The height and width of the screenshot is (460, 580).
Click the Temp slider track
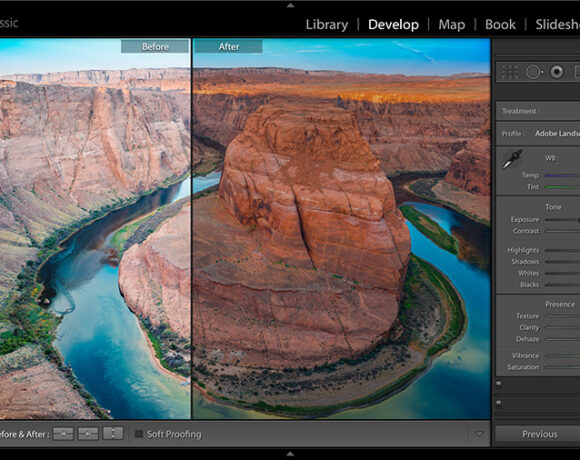click(x=563, y=176)
